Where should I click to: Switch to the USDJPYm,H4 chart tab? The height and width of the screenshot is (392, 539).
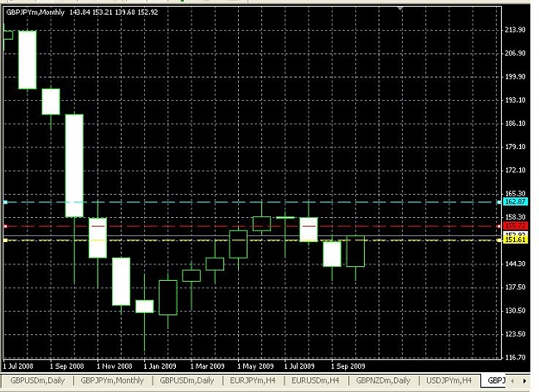(449, 380)
